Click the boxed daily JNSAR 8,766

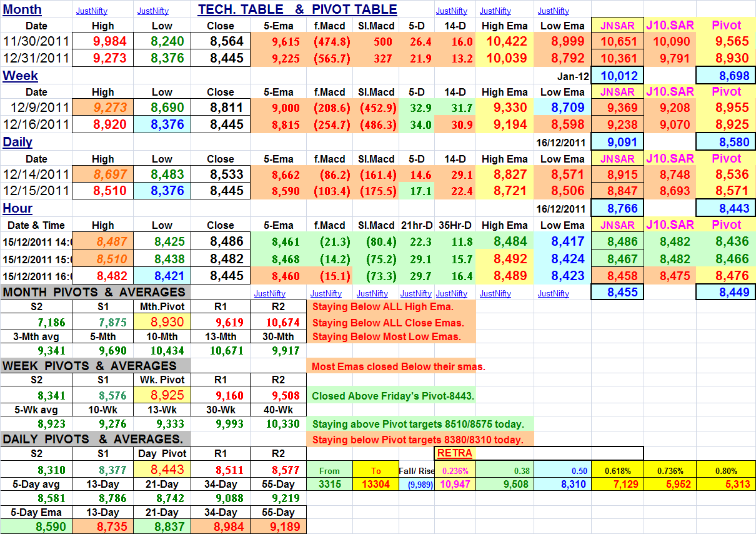coord(619,208)
